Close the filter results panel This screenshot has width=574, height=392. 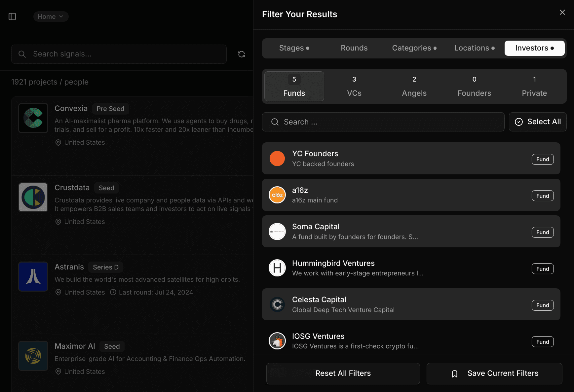click(x=562, y=13)
